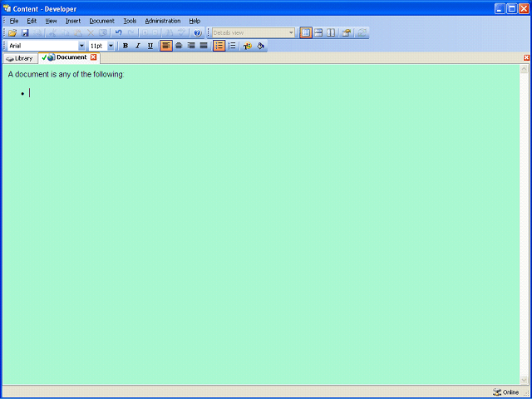This screenshot has width=532, height=399.
Task: Click the Delete X icon in toolbar
Action: pos(91,33)
